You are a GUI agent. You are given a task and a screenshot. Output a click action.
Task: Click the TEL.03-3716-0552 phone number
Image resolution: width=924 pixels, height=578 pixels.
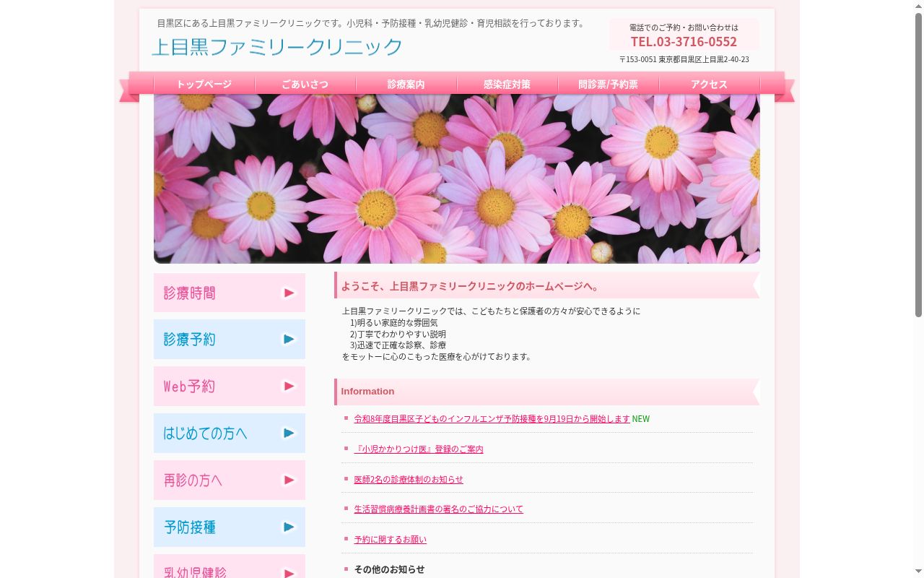click(x=684, y=42)
